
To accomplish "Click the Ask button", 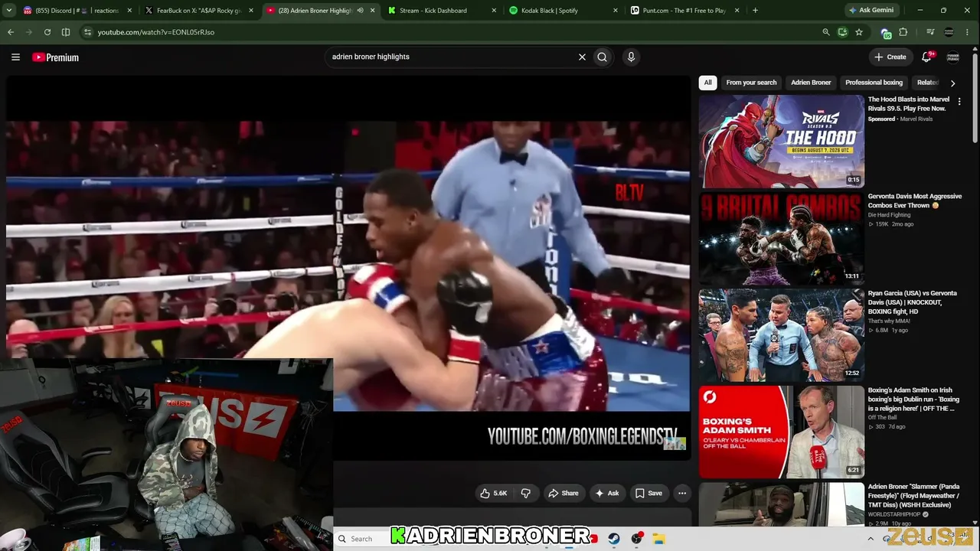I will pyautogui.click(x=607, y=494).
